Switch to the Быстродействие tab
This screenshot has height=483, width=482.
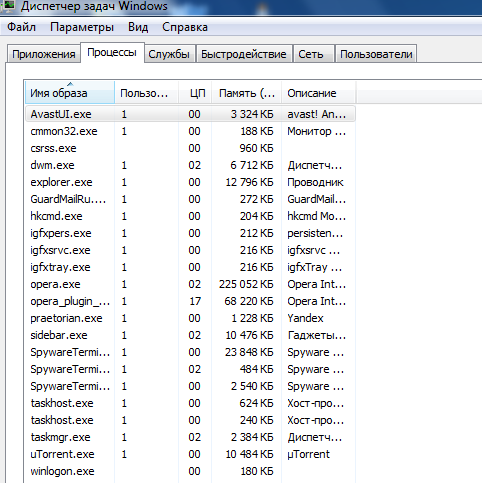pyautogui.click(x=244, y=54)
